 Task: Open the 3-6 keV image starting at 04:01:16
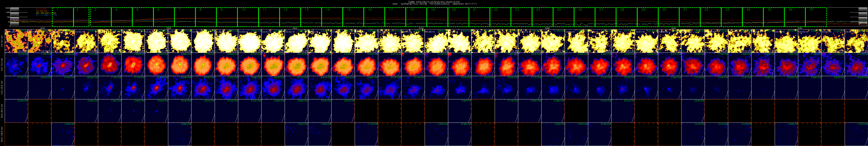point(740,41)
